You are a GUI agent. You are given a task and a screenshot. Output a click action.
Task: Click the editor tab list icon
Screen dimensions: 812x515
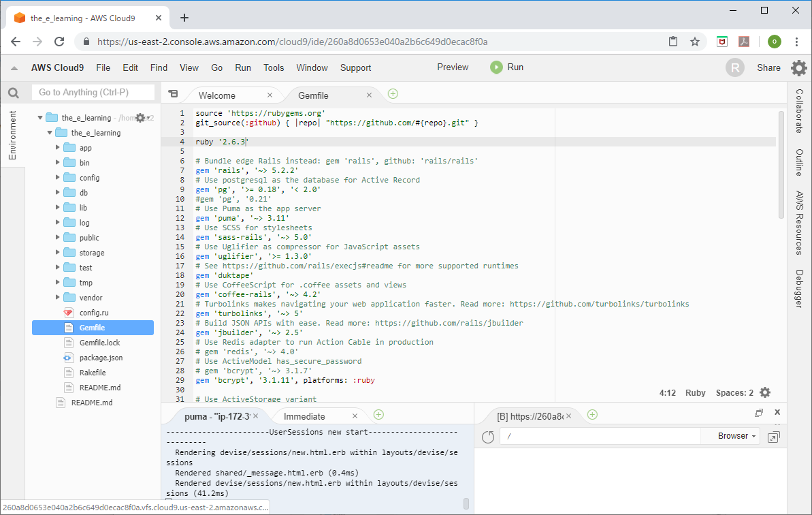[x=173, y=94]
